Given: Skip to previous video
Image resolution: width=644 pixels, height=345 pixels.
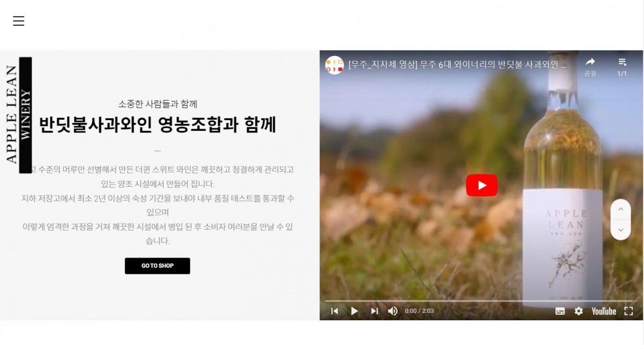Looking at the screenshot, I should point(334,311).
